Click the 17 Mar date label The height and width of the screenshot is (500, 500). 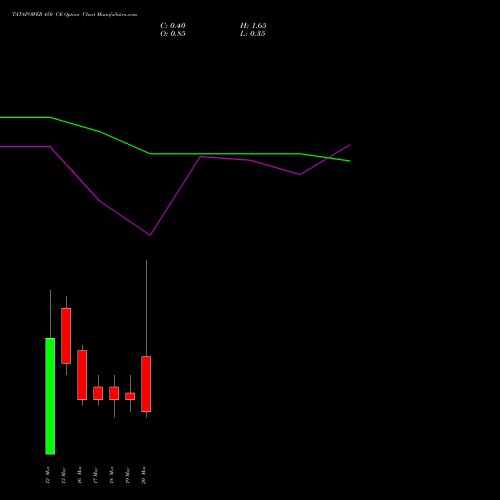coord(96,475)
